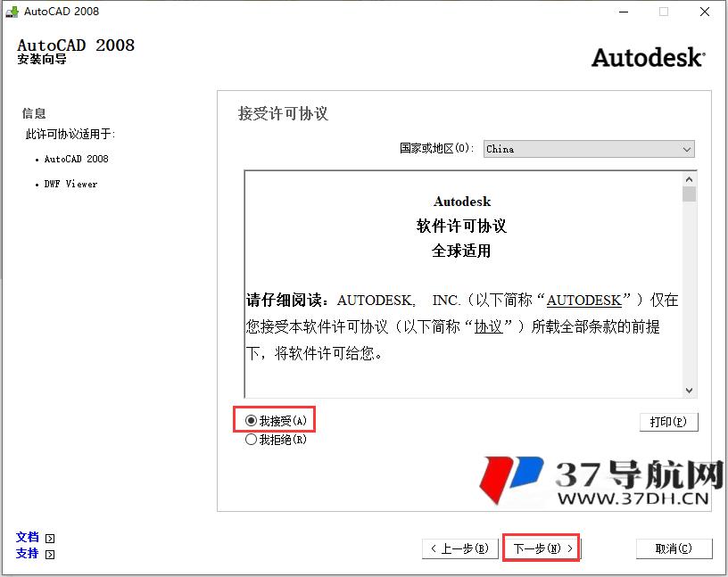Image resolution: width=728 pixels, height=577 pixels.
Task: Click the license text scrollbar thumb
Action: pyautogui.click(x=689, y=194)
